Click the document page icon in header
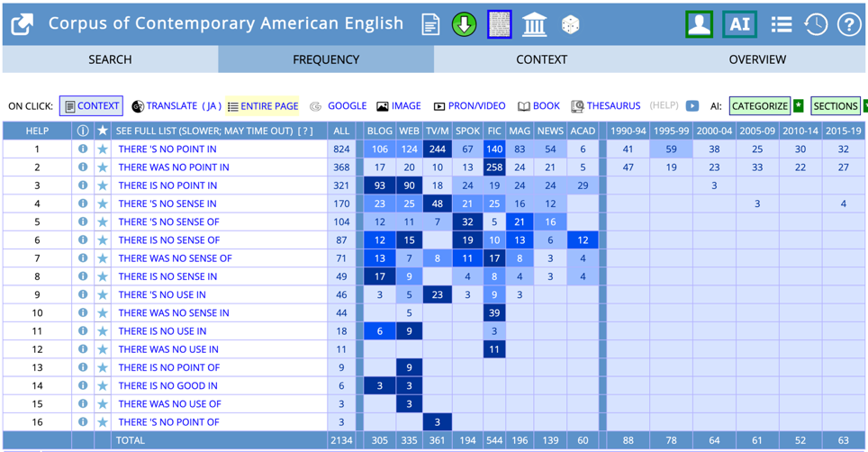This screenshot has height=452, width=868. tap(430, 25)
